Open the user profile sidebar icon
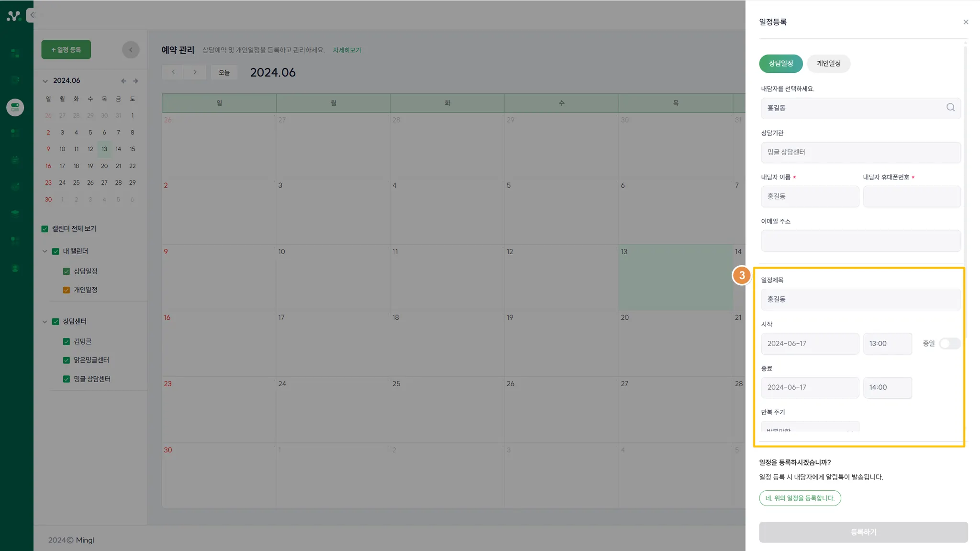 (x=15, y=269)
